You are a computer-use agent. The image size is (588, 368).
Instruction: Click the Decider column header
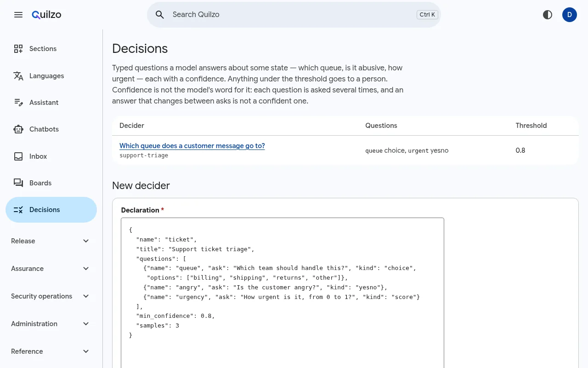coord(132,126)
